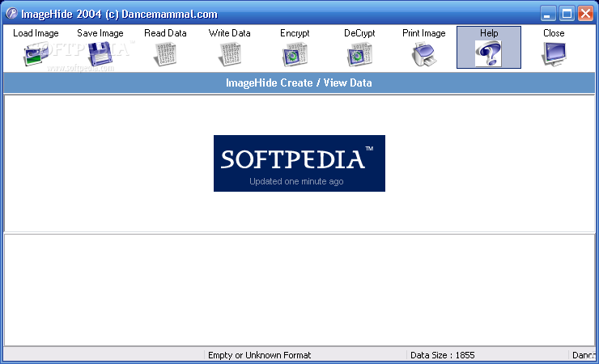Open the Load Image tool
The width and height of the screenshot is (599, 364).
[x=36, y=47]
